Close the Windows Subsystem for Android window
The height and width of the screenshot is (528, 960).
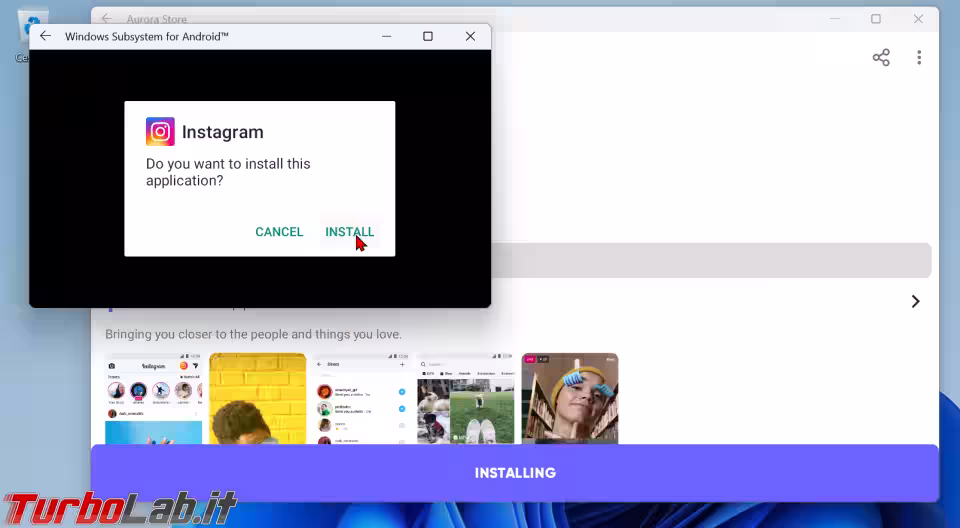[470, 36]
